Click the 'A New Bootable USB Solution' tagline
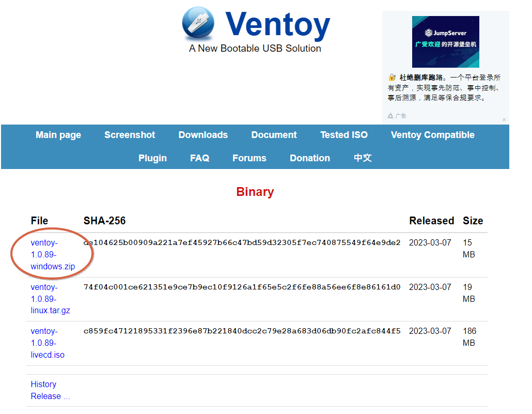532x414 pixels. coord(255,48)
